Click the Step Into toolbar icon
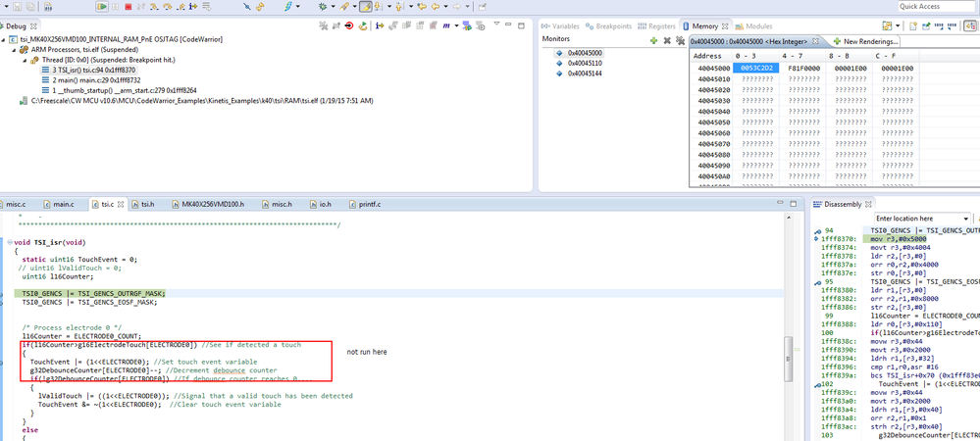The image size is (980, 441). [x=153, y=6]
